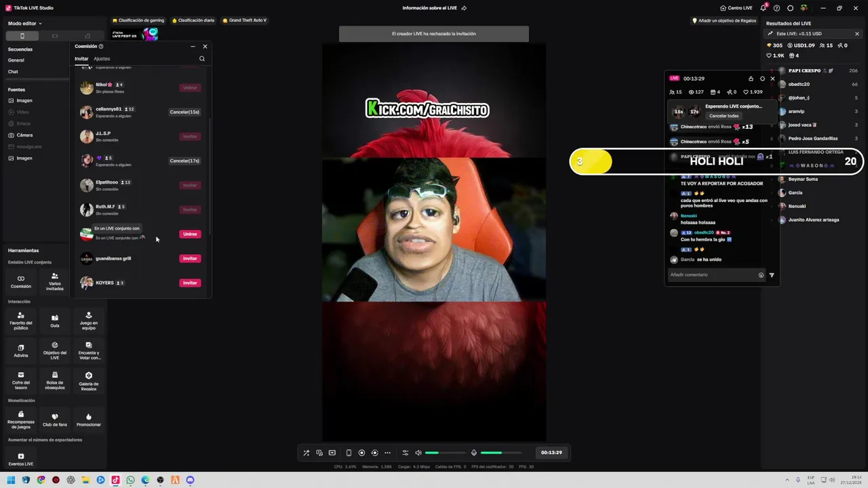Open Cofre del tesoro tool
868x488 pixels.
[x=21, y=380]
